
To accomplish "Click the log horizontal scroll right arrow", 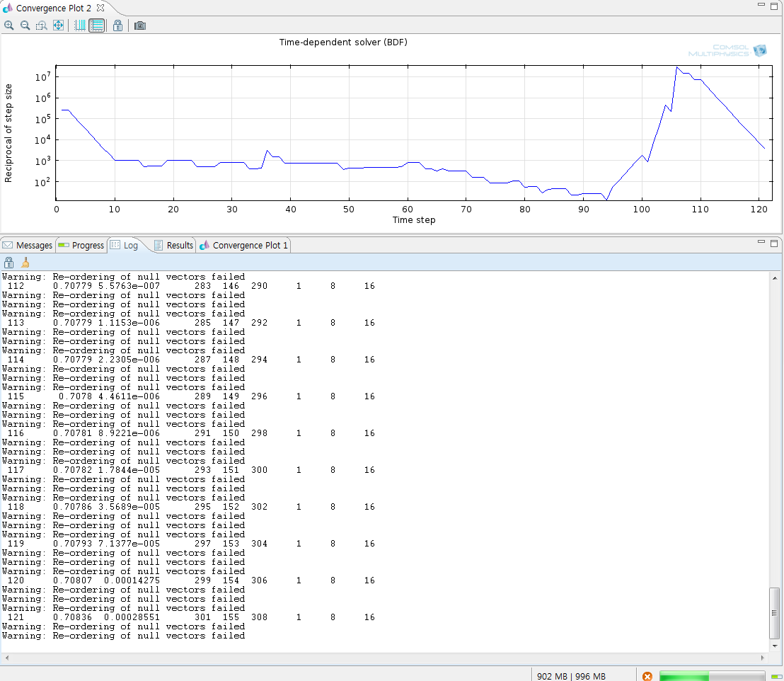I will pyautogui.click(x=763, y=658).
